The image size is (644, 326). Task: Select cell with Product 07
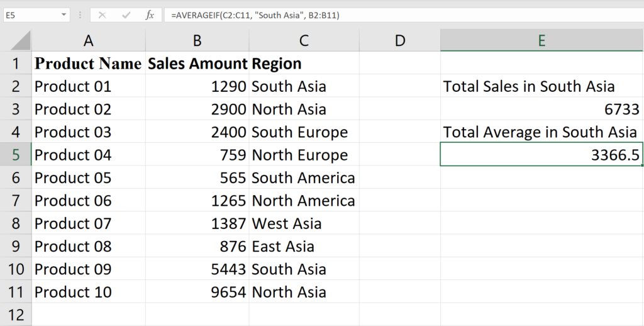click(88, 223)
